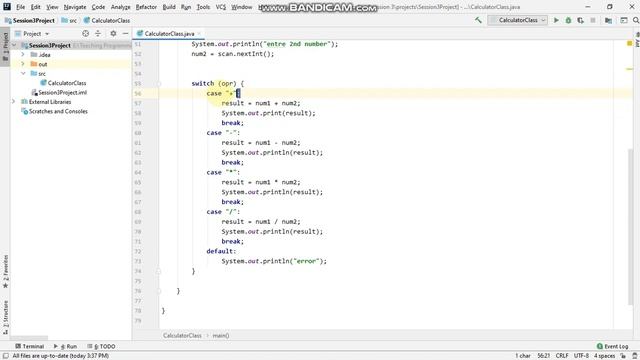Open the 4 spaces indent selector
The width and height of the screenshot is (640, 360).
604,356
